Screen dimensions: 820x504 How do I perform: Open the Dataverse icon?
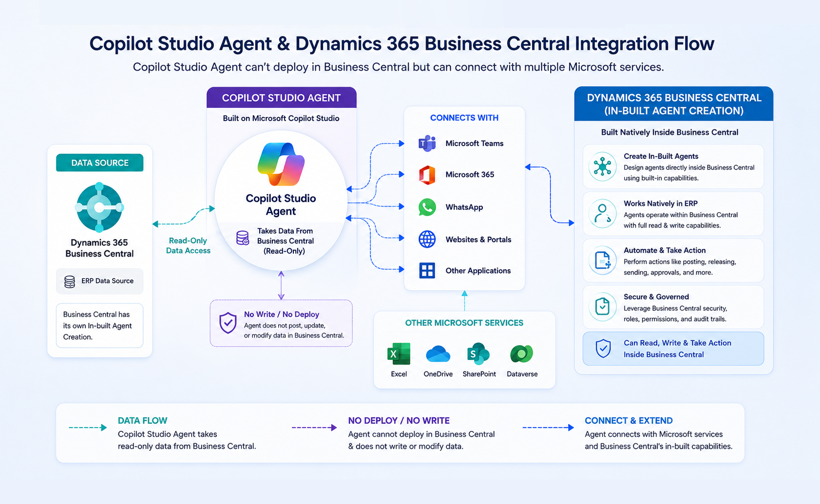(521, 354)
